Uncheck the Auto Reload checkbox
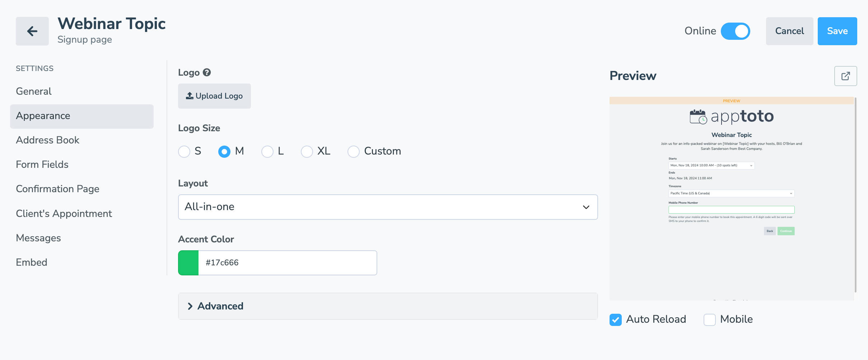 click(616, 319)
